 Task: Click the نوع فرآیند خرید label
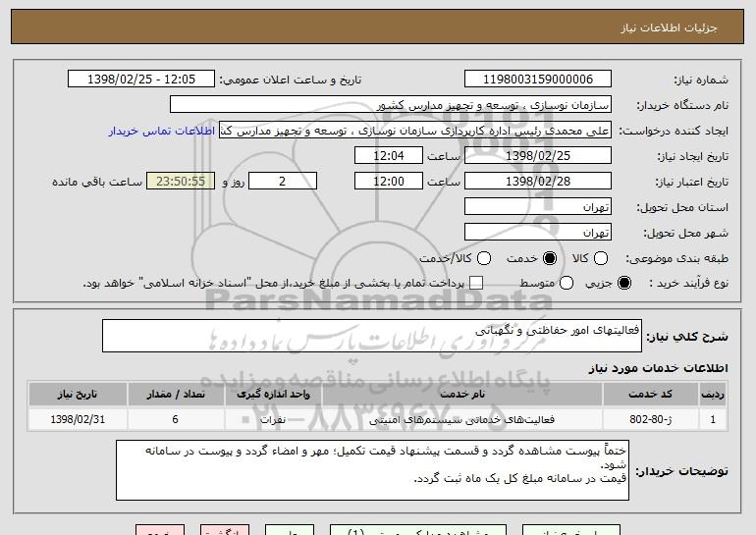click(x=688, y=284)
